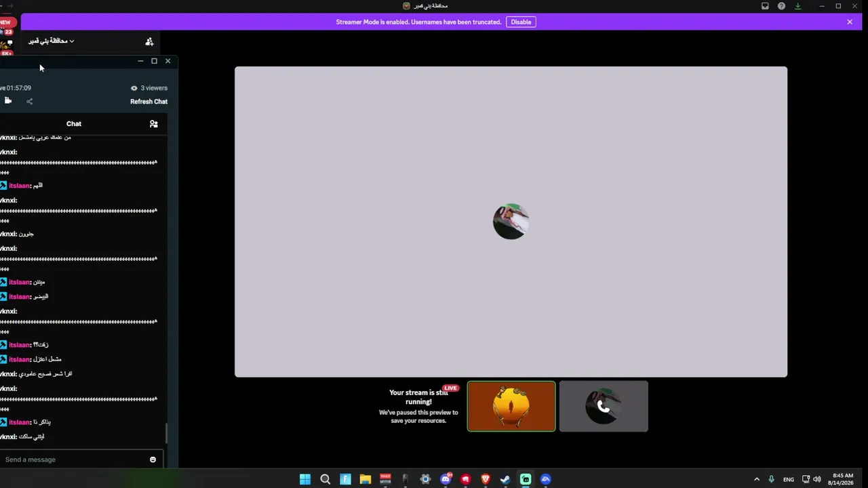The width and height of the screenshot is (868, 488).
Task: Click the LIVE badge on stream preview
Action: coord(451,388)
